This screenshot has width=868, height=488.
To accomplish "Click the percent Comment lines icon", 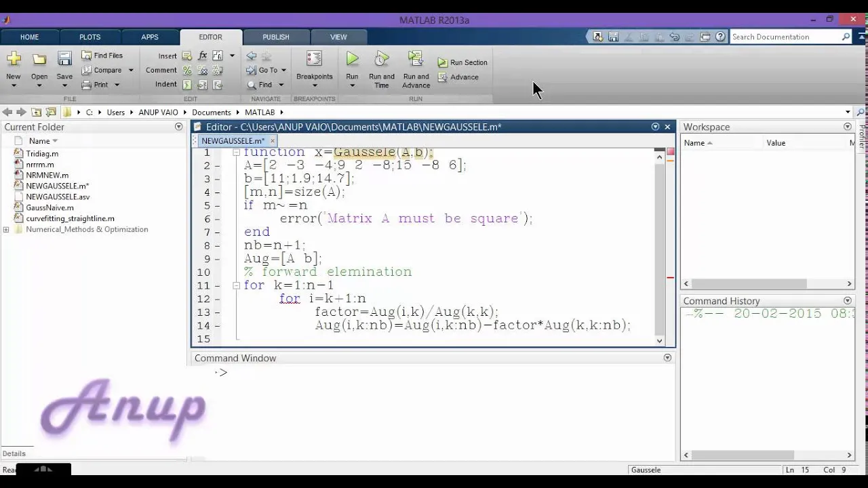I will tap(186, 70).
